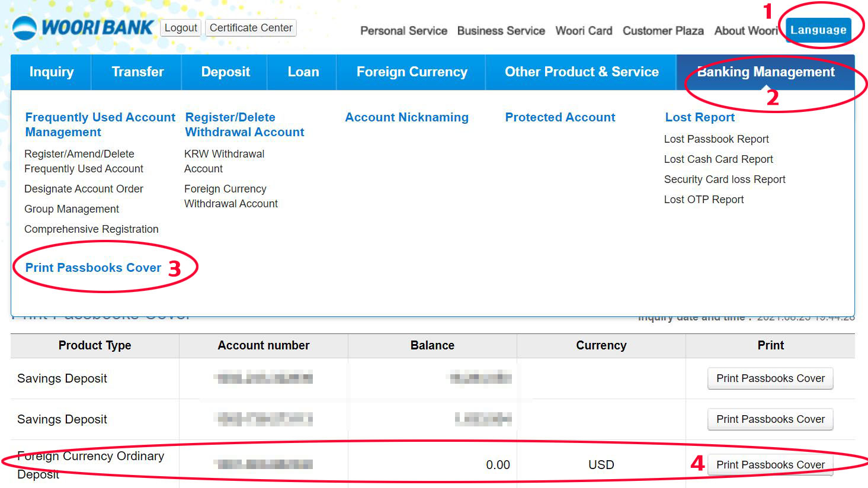
Task: Select Lost Cash Card Report
Action: click(718, 159)
